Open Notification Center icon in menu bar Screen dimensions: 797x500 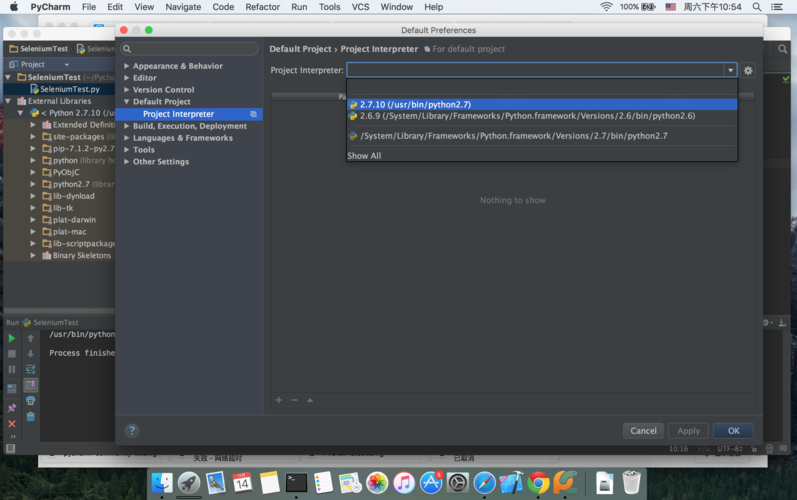pos(777,7)
